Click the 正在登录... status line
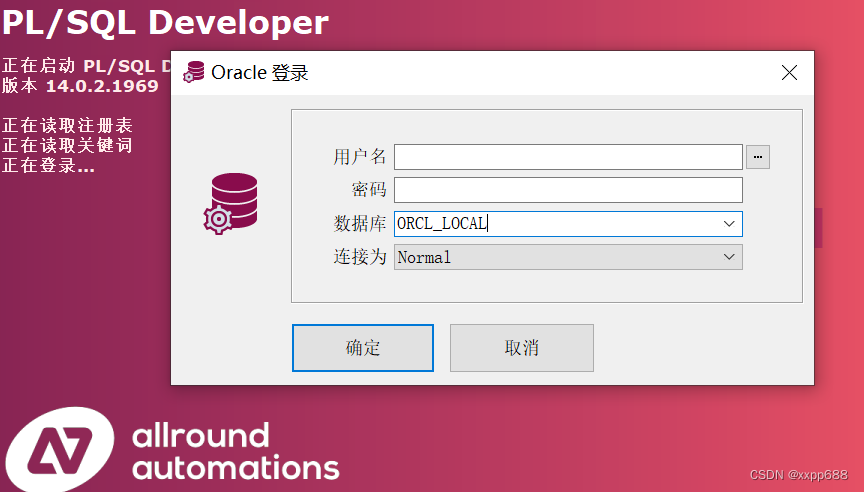This screenshot has height=492, width=864. click(48, 165)
